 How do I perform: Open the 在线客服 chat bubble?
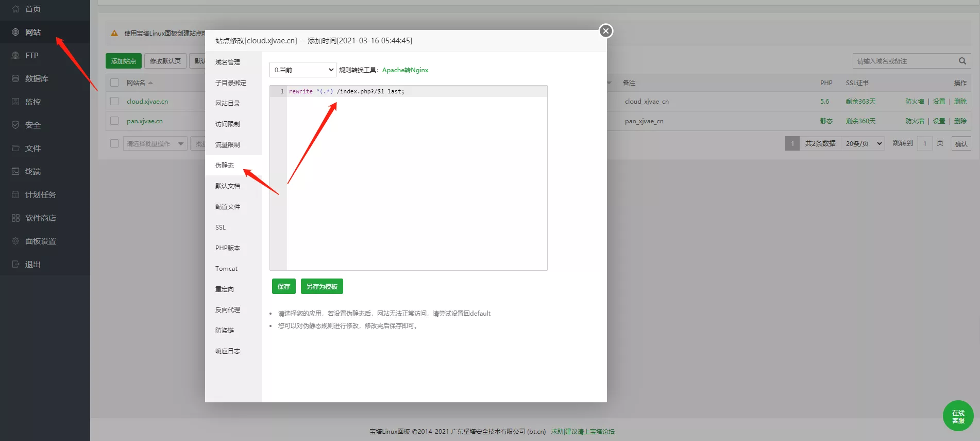coord(958,416)
